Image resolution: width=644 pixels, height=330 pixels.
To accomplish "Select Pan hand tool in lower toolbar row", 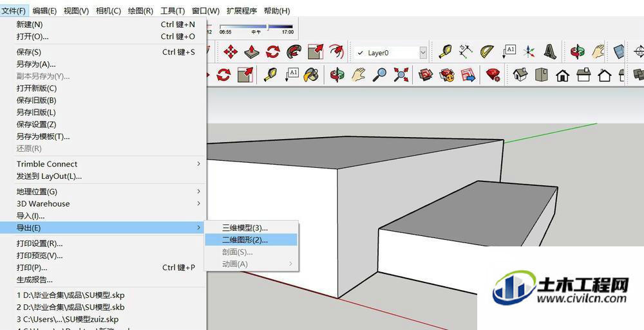I will pos(358,75).
